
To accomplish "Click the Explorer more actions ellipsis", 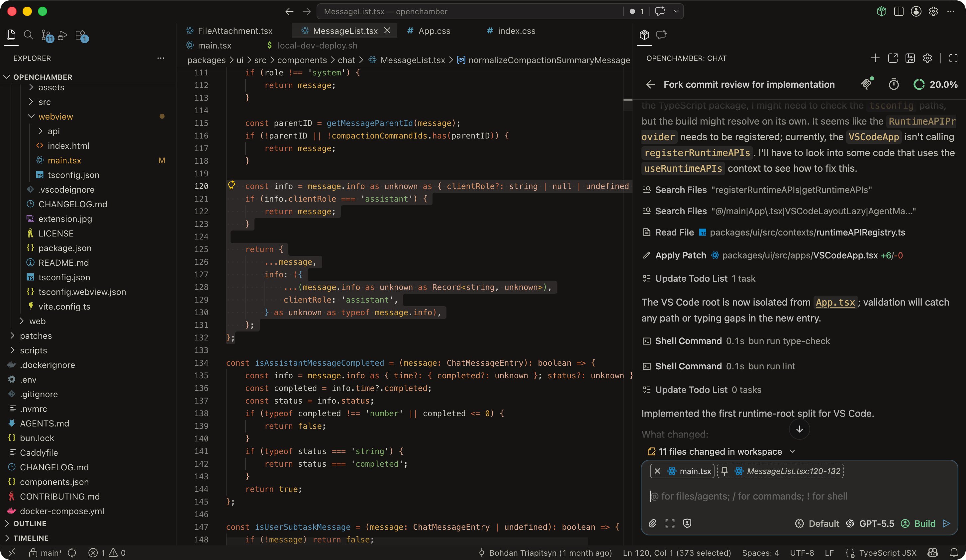I will tap(161, 58).
